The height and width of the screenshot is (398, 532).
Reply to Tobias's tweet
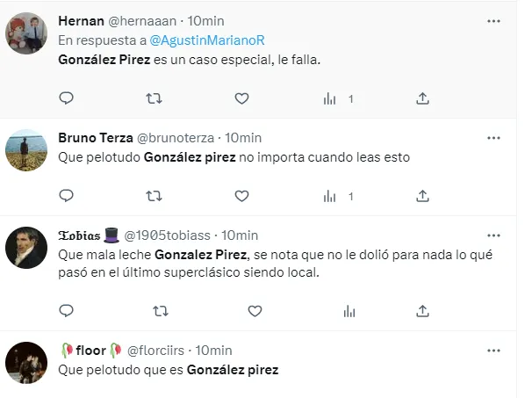(66, 311)
